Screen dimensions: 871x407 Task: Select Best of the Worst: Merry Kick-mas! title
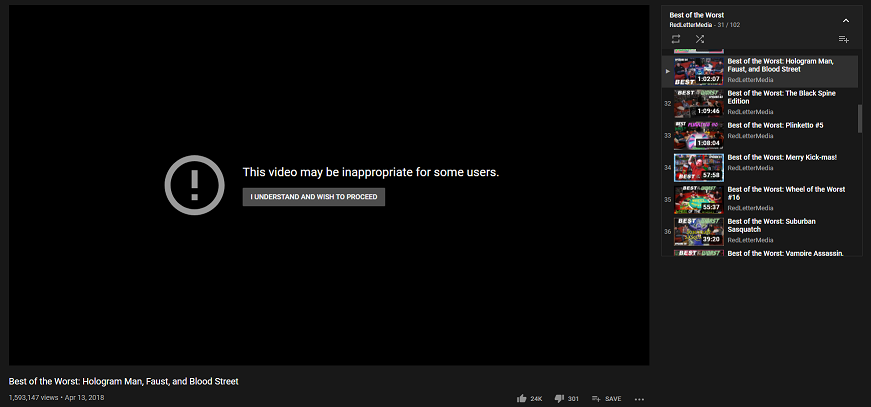click(782, 157)
